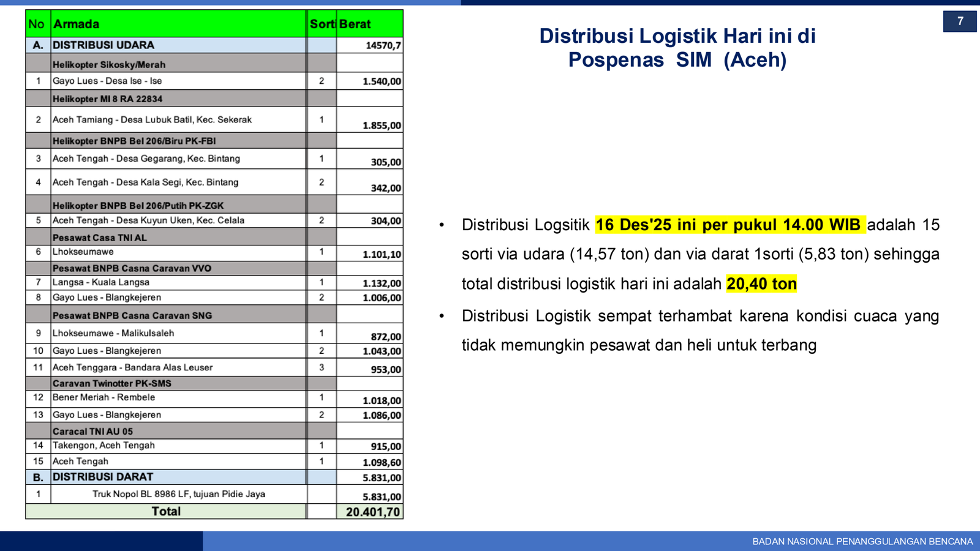Select the 'Berat' column header

click(x=355, y=24)
